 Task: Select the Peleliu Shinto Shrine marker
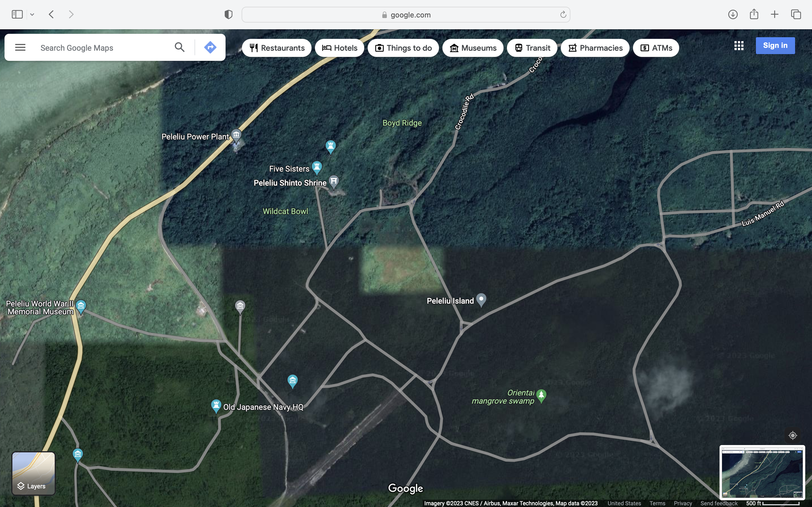(334, 181)
